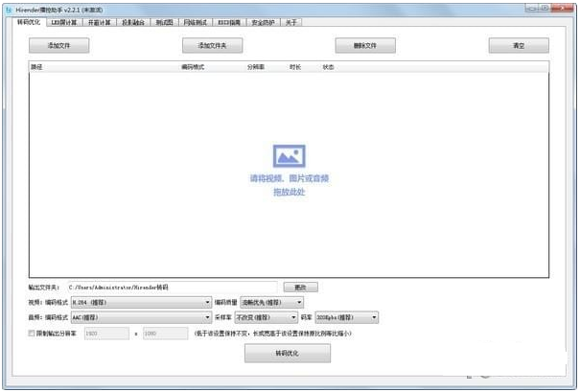The image size is (580, 392).
Task: Click the 更改 output folder button
Action: [x=300, y=288]
